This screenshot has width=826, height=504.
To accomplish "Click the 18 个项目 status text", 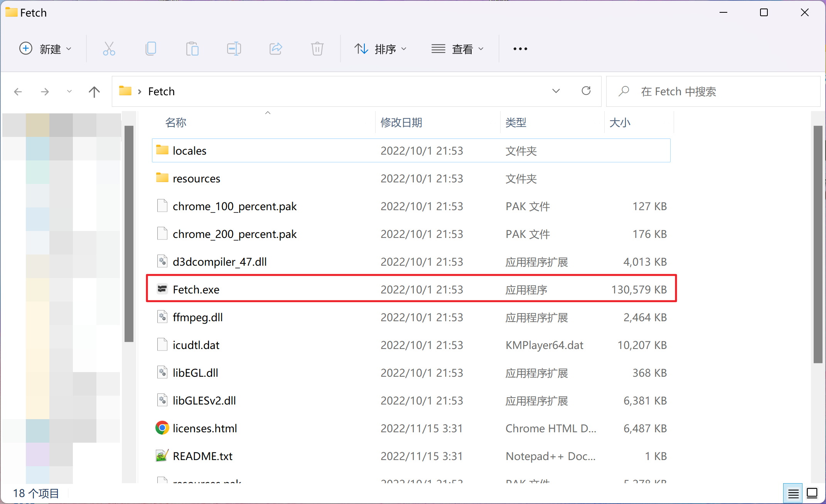I will coord(36,493).
